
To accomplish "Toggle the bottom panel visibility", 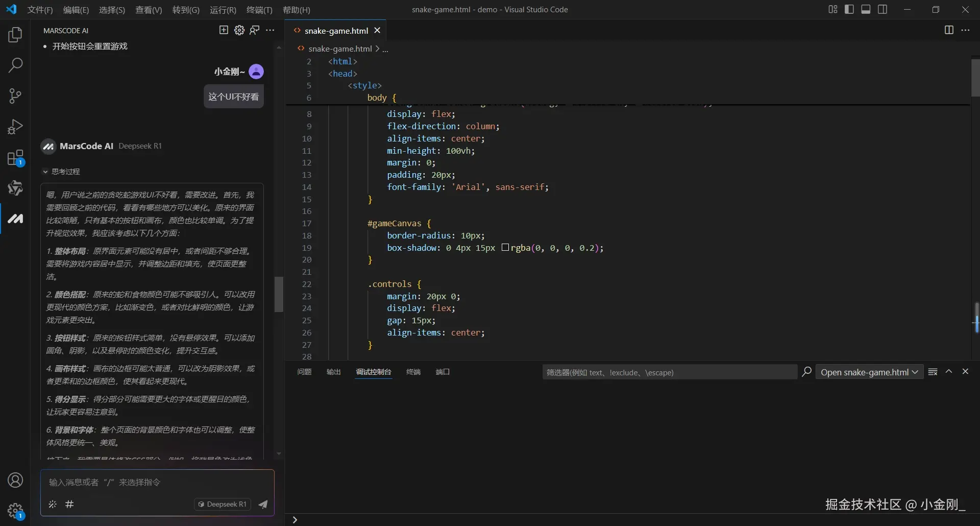I will pos(866,9).
